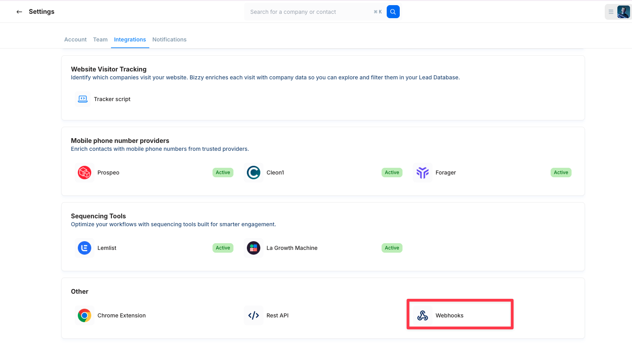Image resolution: width=632 pixels, height=364 pixels.
Task: Select the Integrations tab
Action: 130,39
